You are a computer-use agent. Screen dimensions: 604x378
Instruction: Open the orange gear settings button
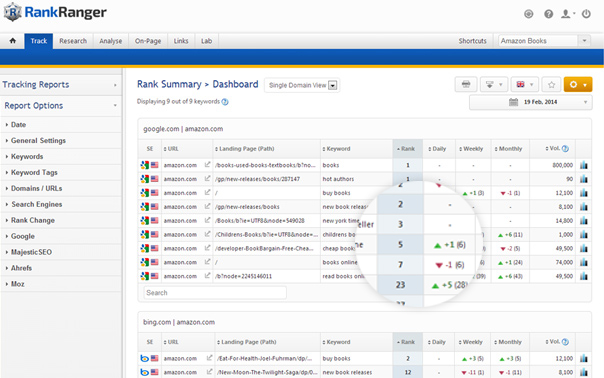click(x=577, y=84)
